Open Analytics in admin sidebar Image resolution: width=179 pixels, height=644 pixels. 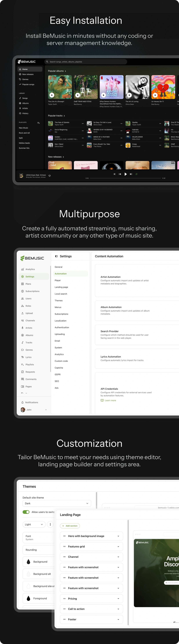point(30,269)
